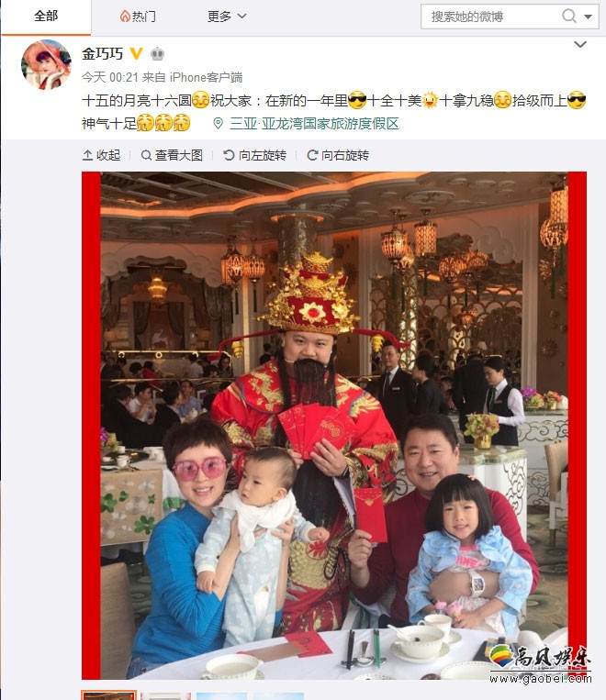
Task: Expand the post options chevron
Action: tap(580, 44)
